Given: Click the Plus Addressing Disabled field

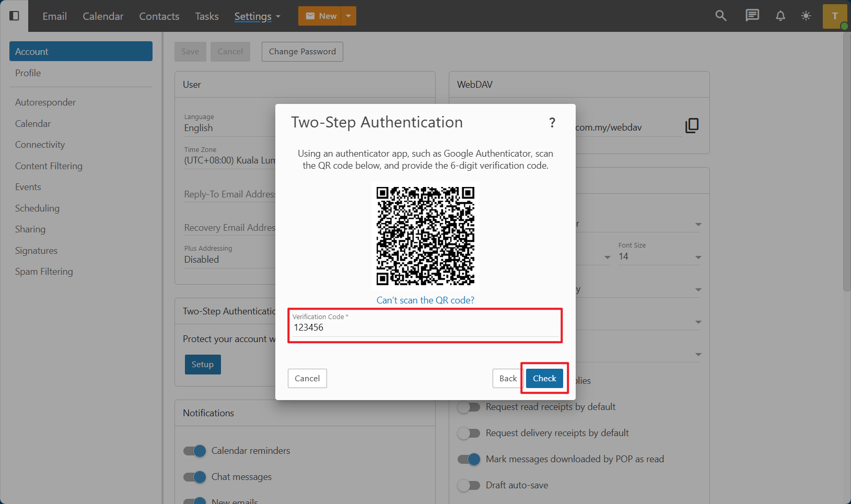Looking at the screenshot, I should [229, 256].
